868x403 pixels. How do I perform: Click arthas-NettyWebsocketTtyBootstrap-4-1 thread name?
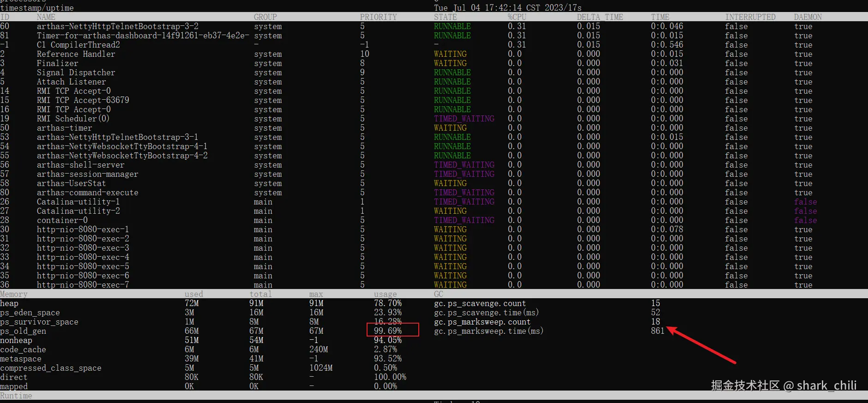[122, 146]
